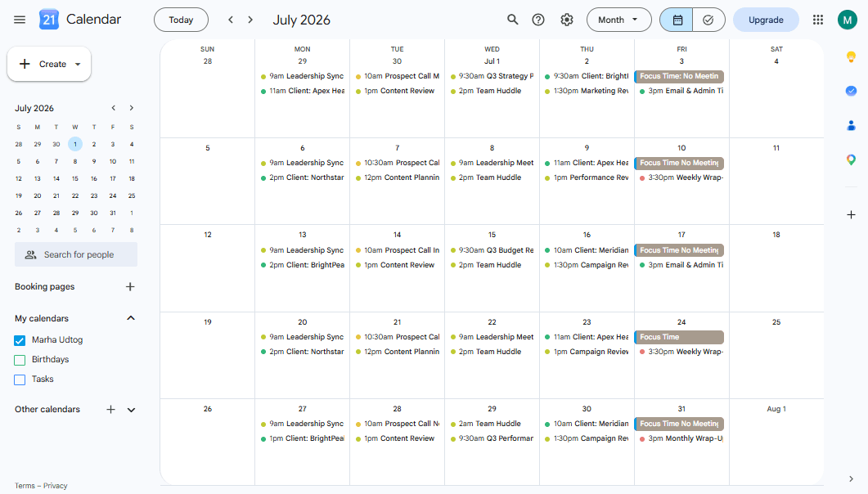
Task: Open July 31 Focus Time No Meeting event
Action: tap(679, 424)
